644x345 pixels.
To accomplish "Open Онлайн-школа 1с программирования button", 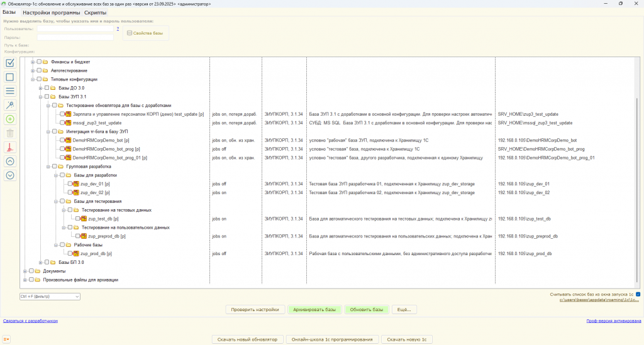I will pos(332,339).
